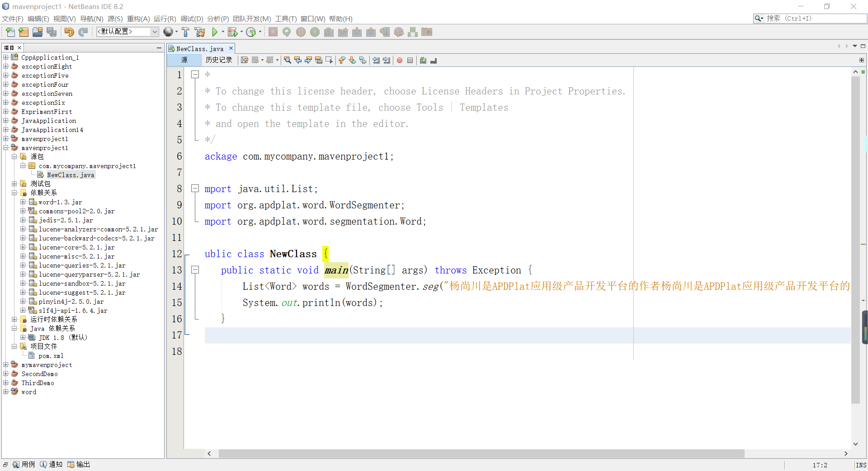Click the New File toolbar icon
Viewport: 868px width, 471px height.
pos(10,32)
